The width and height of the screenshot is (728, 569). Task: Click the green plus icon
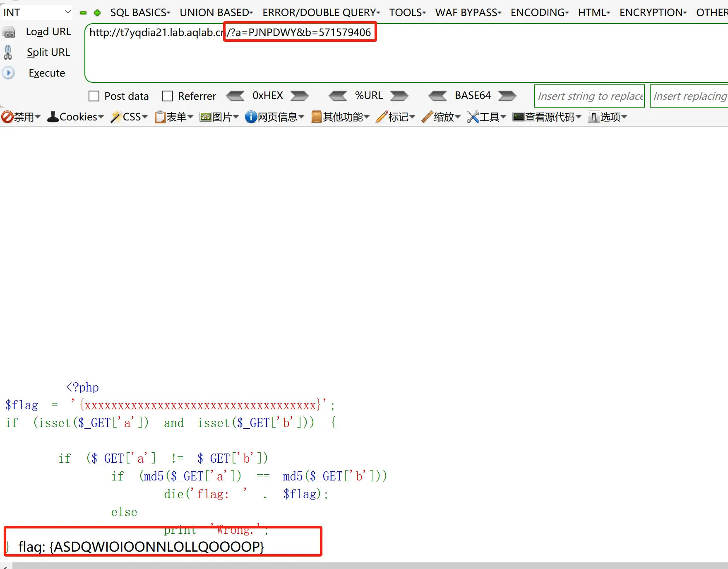click(x=97, y=13)
